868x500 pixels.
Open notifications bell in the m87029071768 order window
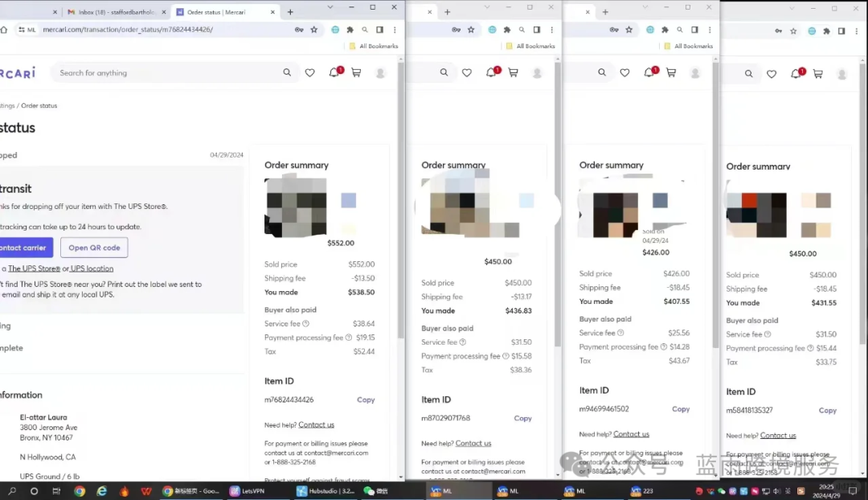point(492,72)
